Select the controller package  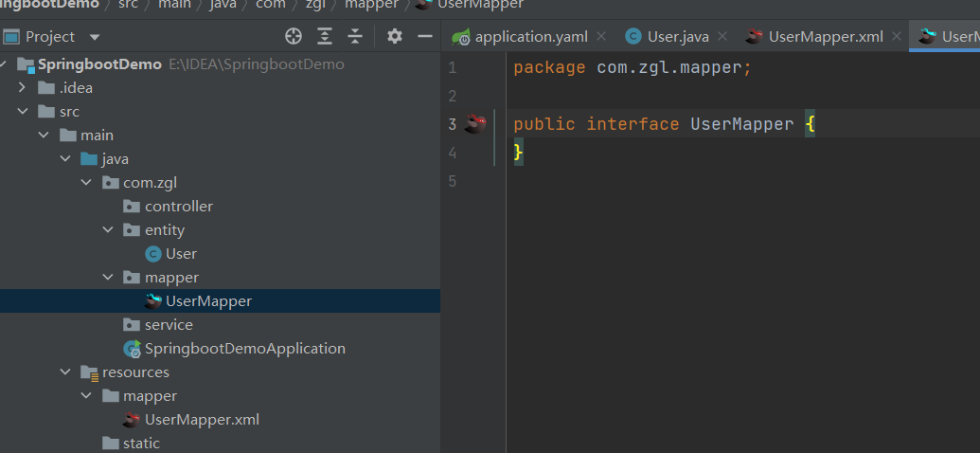coord(178,207)
